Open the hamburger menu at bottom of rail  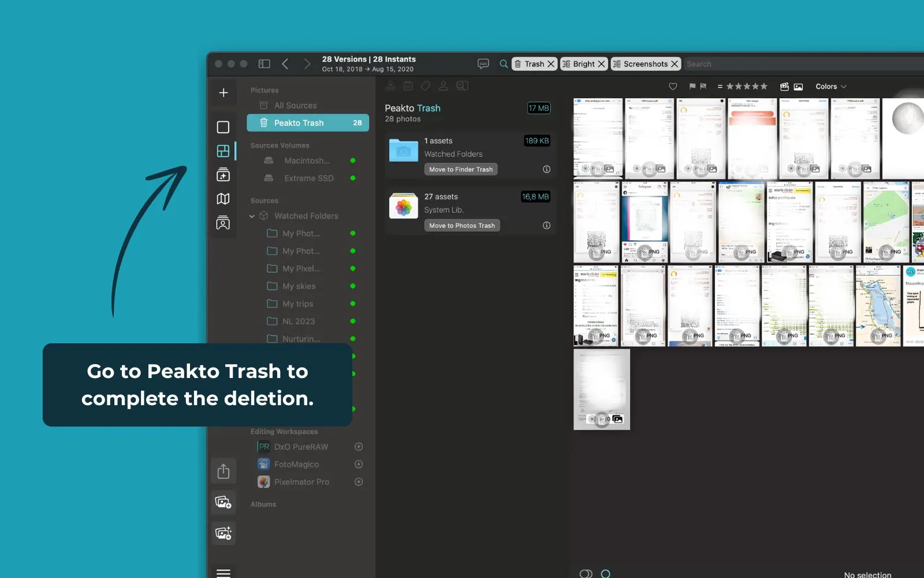(223, 573)
